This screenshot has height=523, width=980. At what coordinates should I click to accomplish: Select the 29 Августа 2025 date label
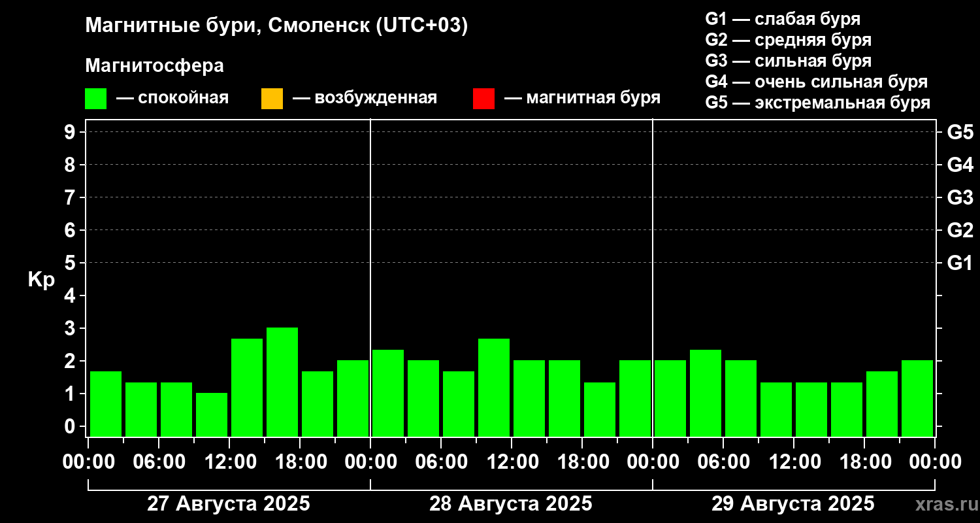[793, 504]
